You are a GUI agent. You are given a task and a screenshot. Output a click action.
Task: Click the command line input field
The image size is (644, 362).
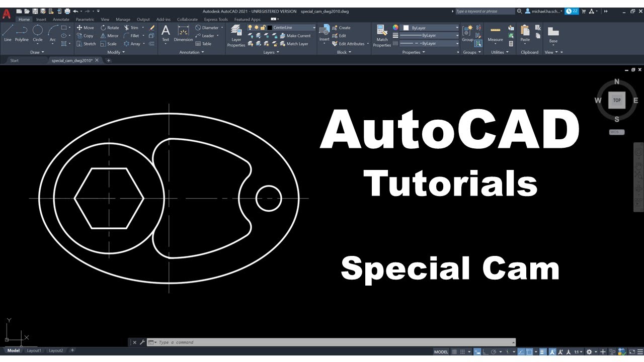(x=332, y=342)
